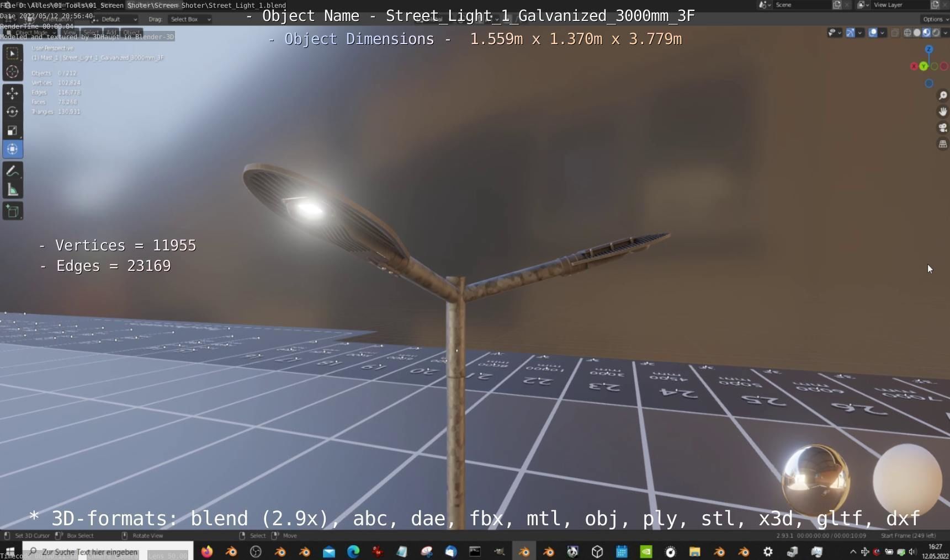Switch perspective/orthographic with the grid icon
950x560 pixels.
(x=943, y=144)
